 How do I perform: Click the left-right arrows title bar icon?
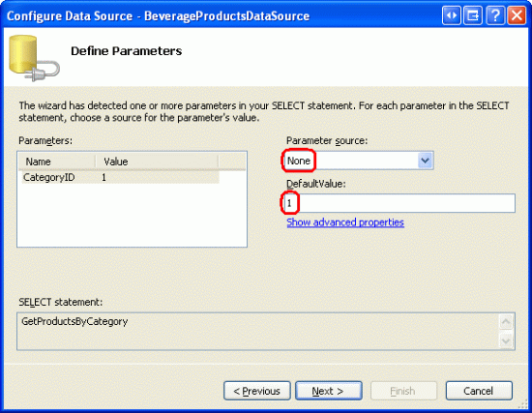[x=452, y=15]
